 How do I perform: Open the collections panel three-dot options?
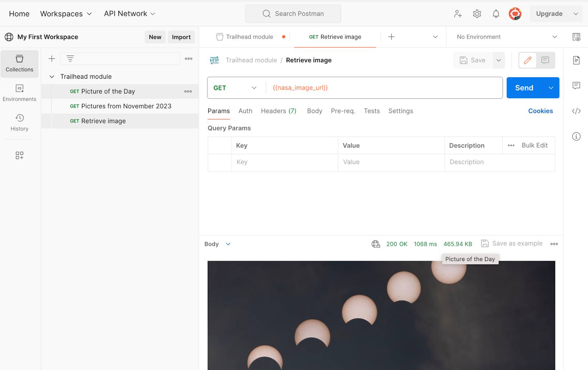point(189,58)
